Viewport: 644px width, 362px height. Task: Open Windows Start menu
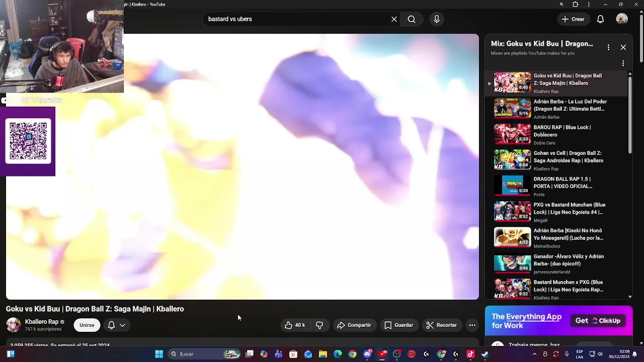[x=159, y=354]
